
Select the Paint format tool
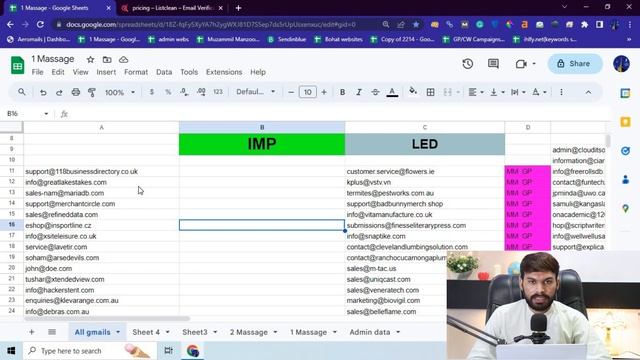pos(92,92)
